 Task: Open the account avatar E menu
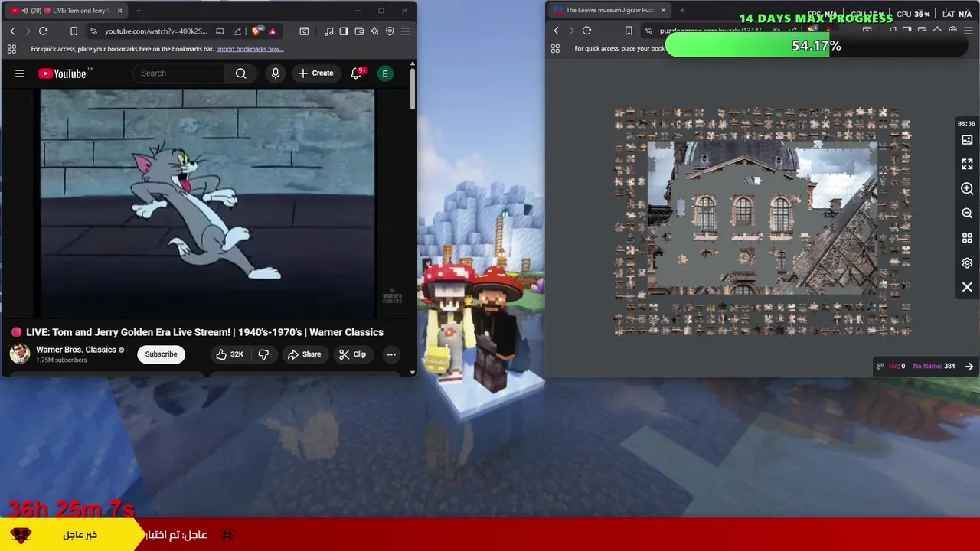385,73
